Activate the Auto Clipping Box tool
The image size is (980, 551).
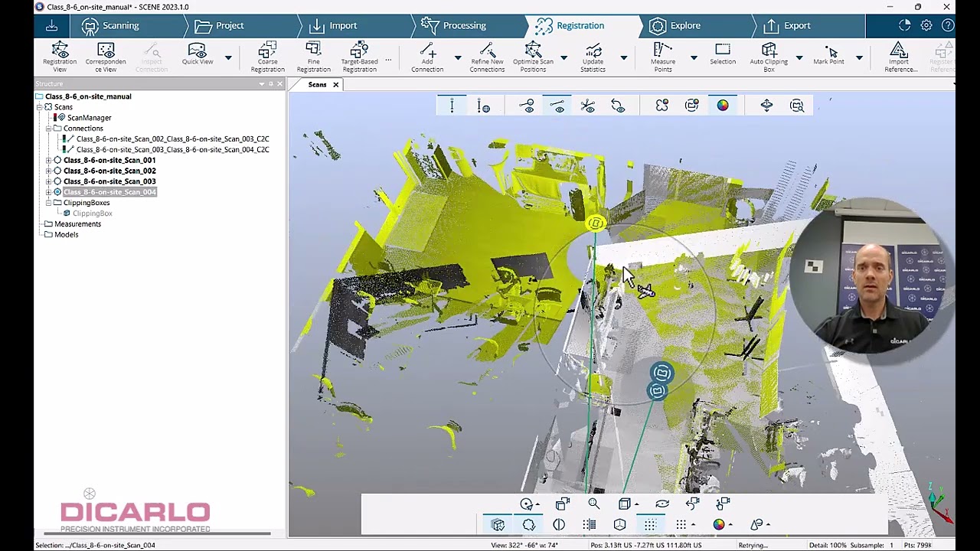769,57
